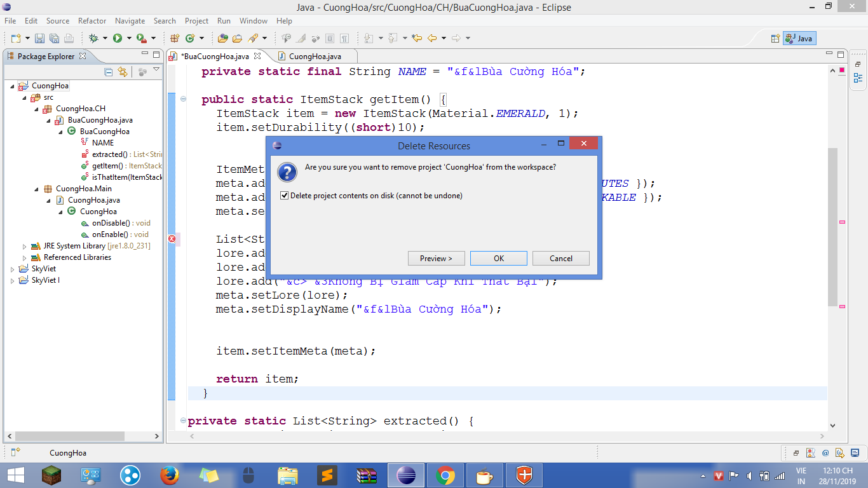Toggle Link with Editor in Package Explorer
The image size is (868, 488).
(123, 72)
